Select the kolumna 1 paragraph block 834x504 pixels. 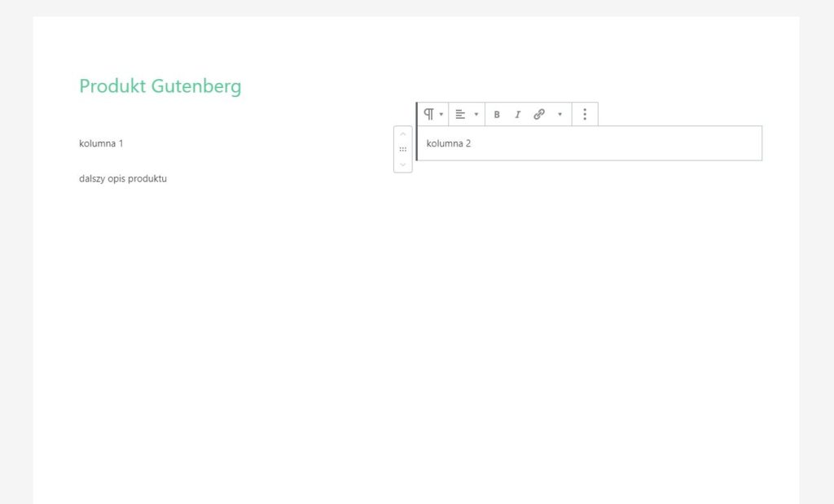pyautogui.click(x=101, y=142)
